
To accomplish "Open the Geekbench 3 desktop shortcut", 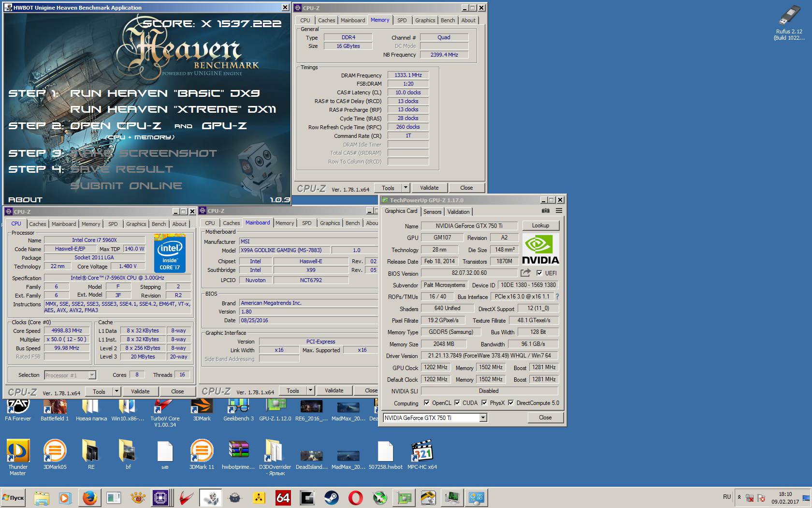I will (x=238, y=410).
